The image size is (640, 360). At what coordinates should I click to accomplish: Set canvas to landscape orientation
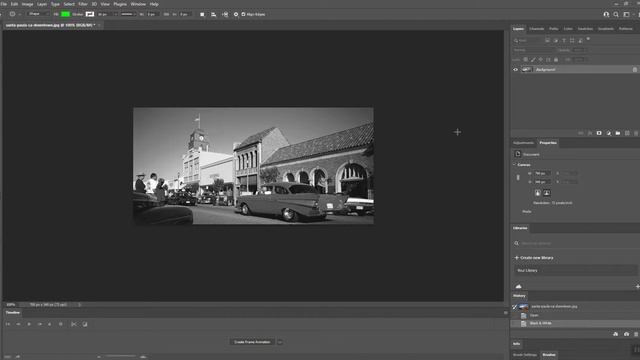(547, 193)
